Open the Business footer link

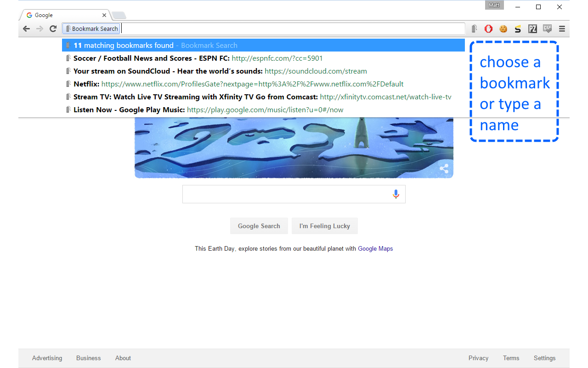pyautogui.click(x=88, y=358)
